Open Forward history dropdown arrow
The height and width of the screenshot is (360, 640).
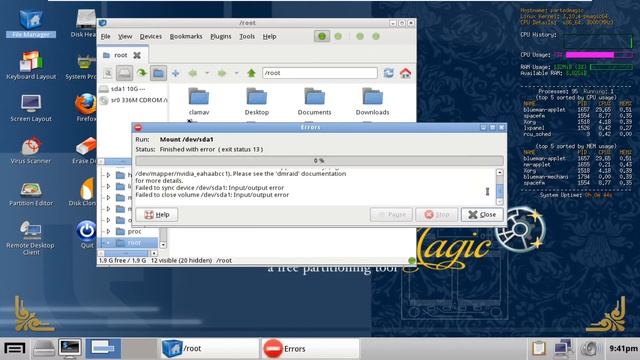(x=236, y=73)
